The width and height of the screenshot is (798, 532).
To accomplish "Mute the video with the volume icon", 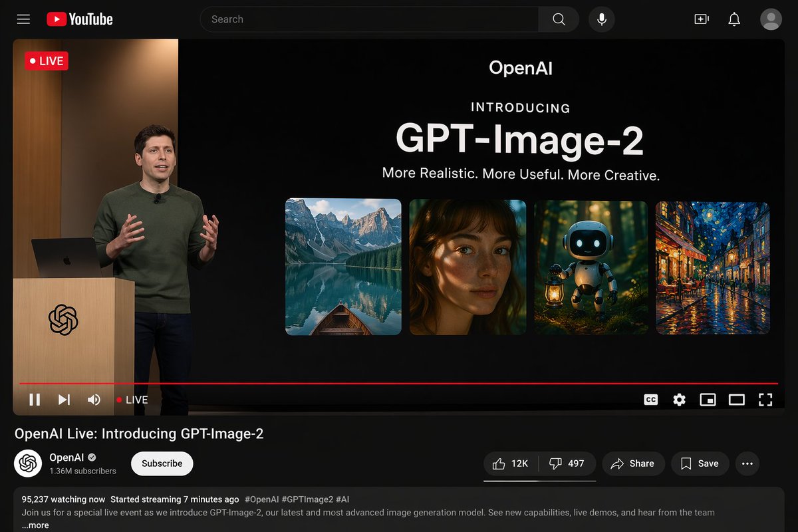I will [94, 400].
